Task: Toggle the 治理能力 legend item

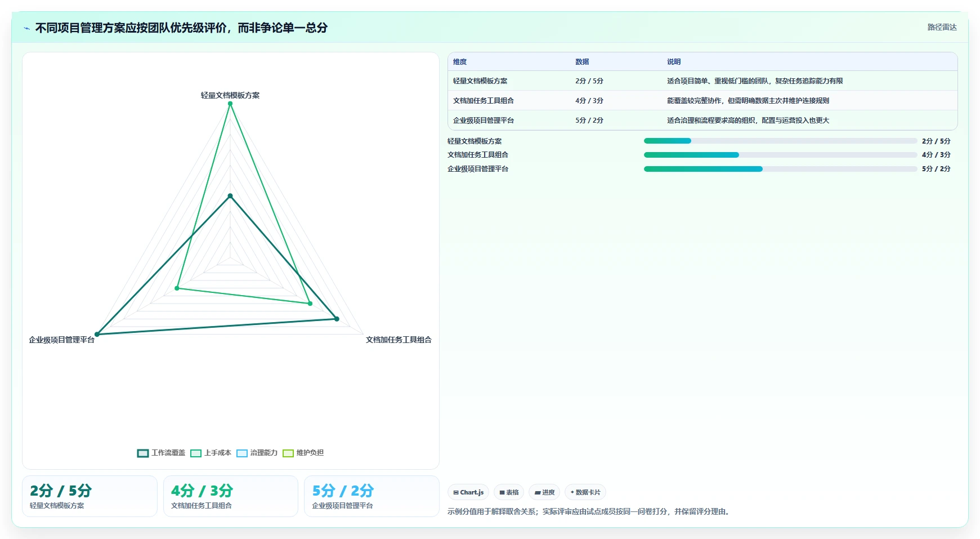Action: pyautogui.click(x=257, y=453)
